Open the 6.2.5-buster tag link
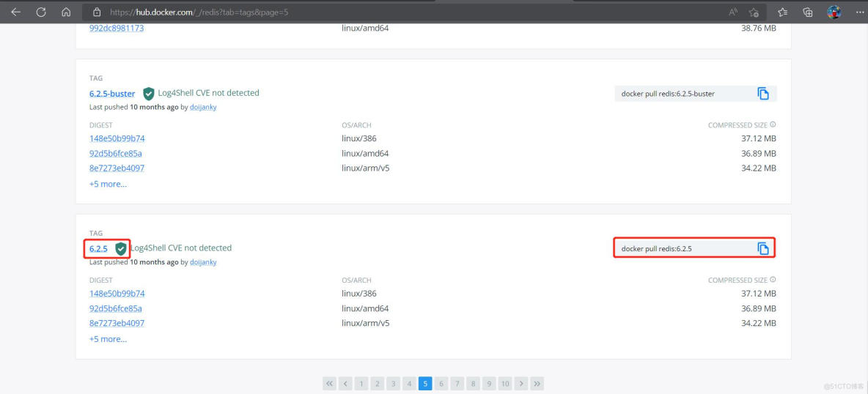Viewport: 868px width, 394px height. [x=112, y=94]
